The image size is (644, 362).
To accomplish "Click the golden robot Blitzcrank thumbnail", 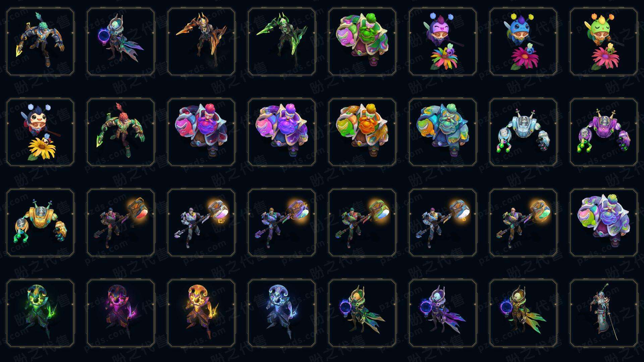I will (x=40, y=223).
